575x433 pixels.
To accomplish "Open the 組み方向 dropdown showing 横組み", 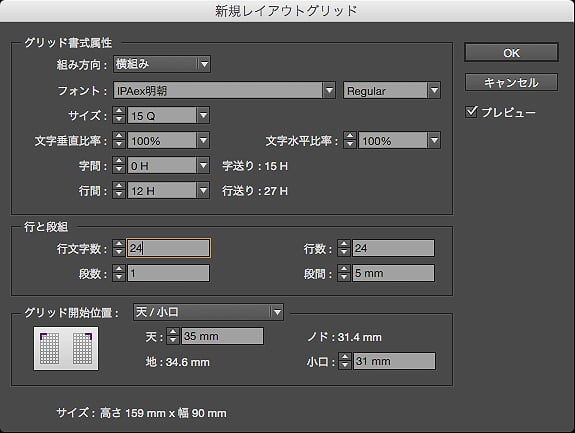I will (x=162, y=64).
